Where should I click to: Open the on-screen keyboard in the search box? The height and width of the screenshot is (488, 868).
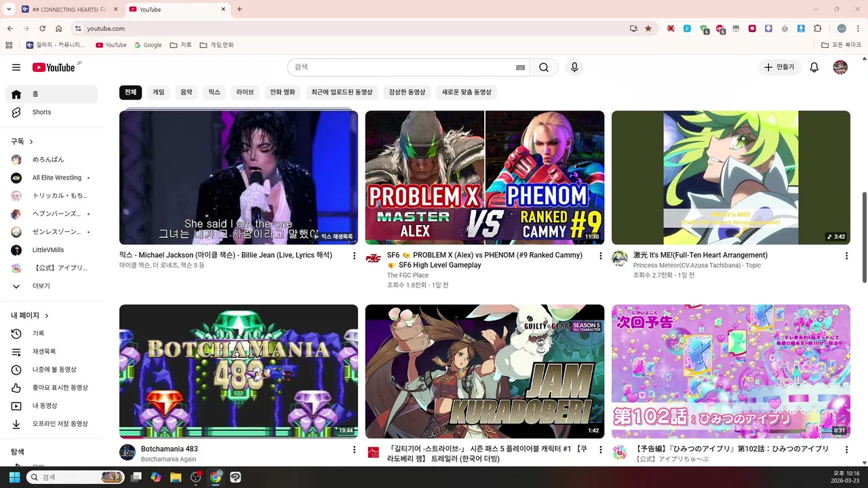(x=520, y=67)
